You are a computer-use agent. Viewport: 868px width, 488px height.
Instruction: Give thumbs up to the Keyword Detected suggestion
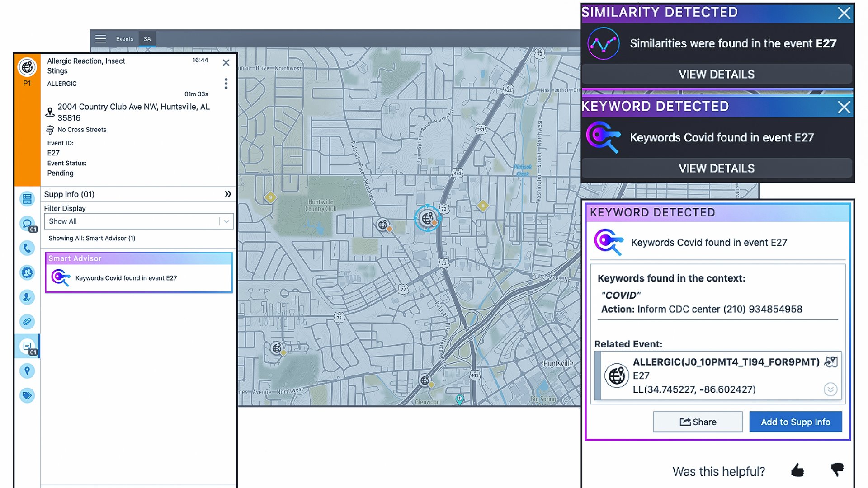pyautogui.click(x=798, y=471)
